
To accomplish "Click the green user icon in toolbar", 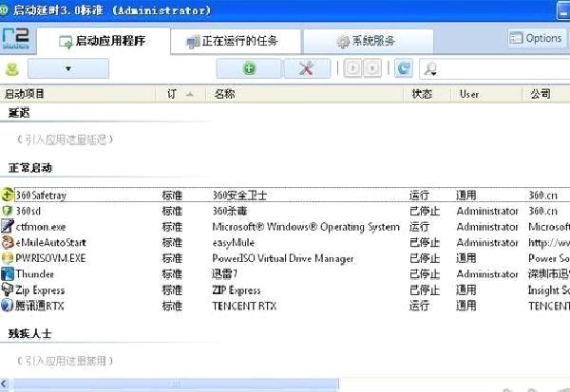I will pos(12,69).
